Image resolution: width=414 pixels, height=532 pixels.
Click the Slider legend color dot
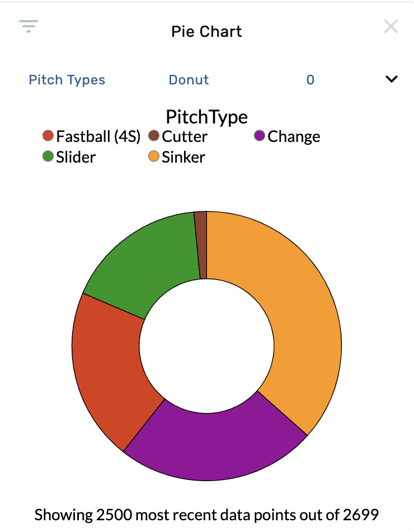point(48,156)
